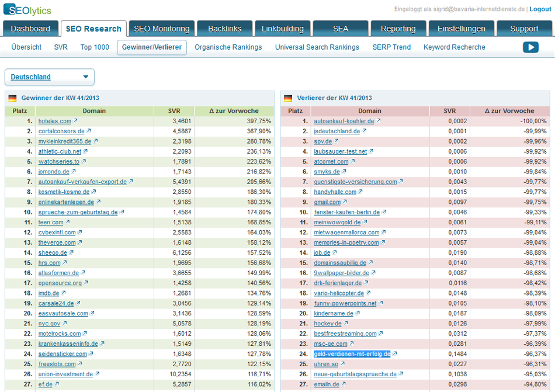Click SVR column header in Gewinner table

click(x=174, y=111)
